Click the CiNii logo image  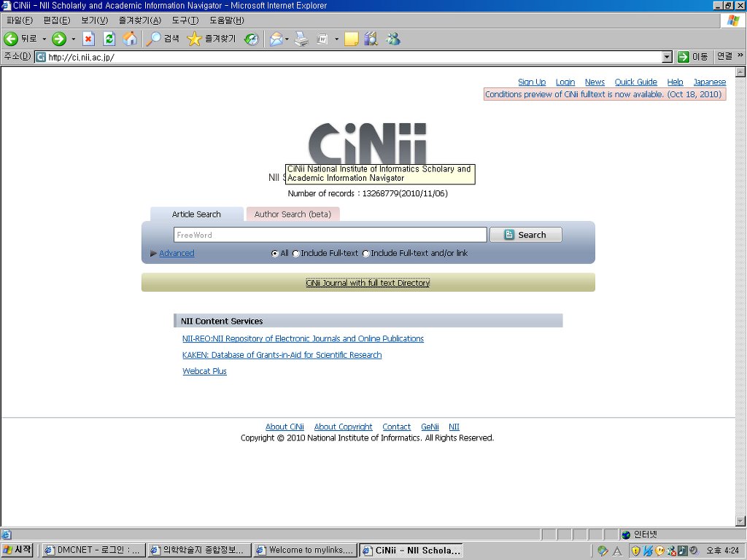[x=368, y=144]
